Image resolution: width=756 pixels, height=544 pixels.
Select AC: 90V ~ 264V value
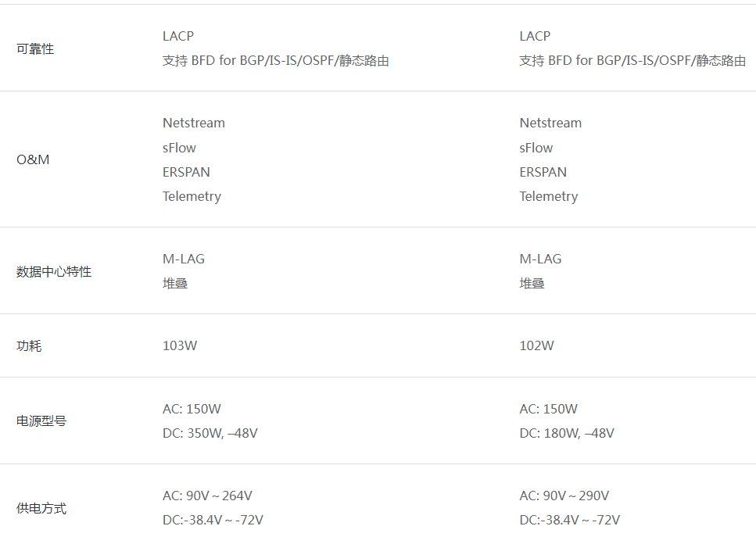click(207, 496)
